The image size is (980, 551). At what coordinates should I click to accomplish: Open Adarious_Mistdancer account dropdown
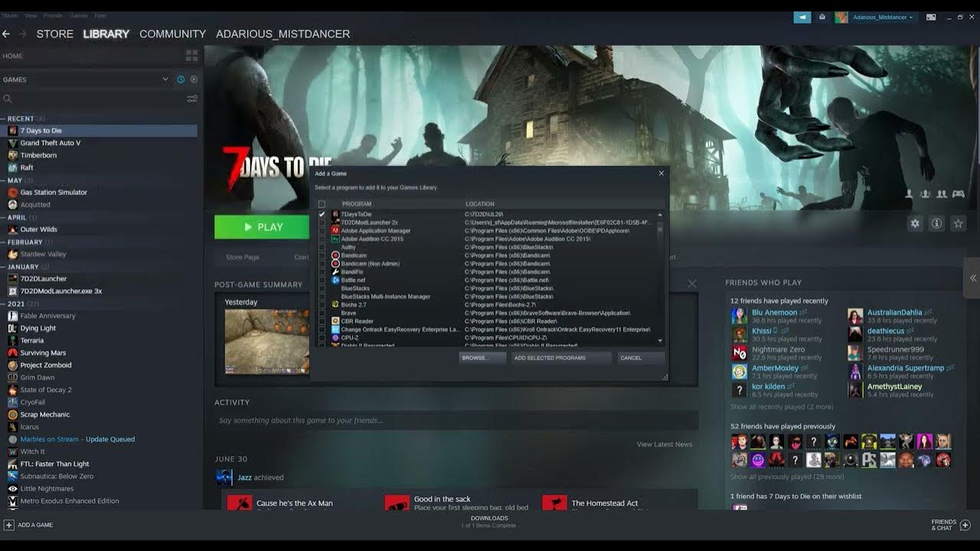[x=882, y=17]
